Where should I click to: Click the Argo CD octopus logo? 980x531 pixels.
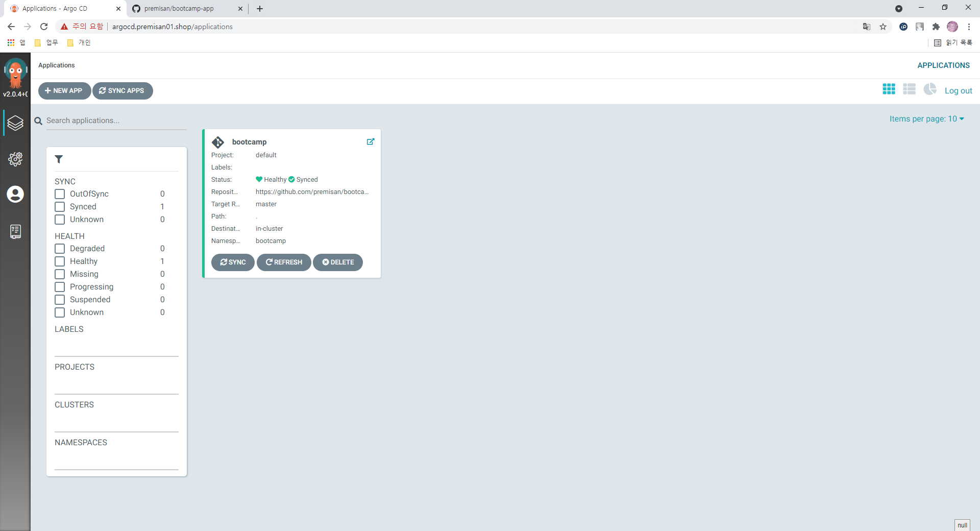click(x=15, y=73)
